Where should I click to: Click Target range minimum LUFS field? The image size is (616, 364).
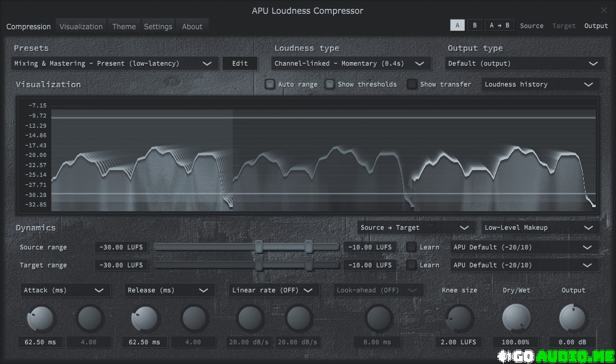(x=121, y=265)
